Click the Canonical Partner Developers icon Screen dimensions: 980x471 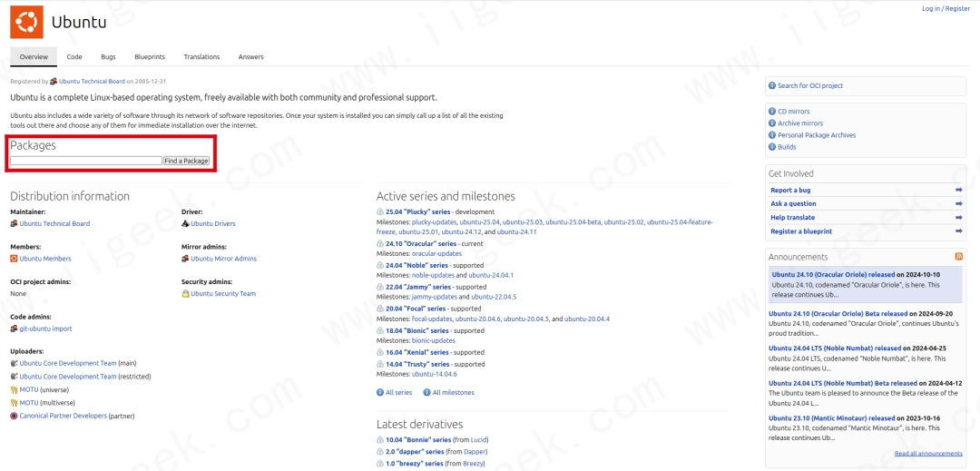tap(14, 416)
